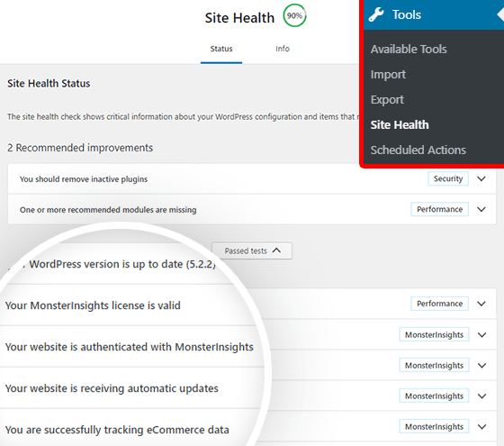The image size is (504, 446).
Task: Expand MonsterInsights license row chevron
Action: [481, 334]
